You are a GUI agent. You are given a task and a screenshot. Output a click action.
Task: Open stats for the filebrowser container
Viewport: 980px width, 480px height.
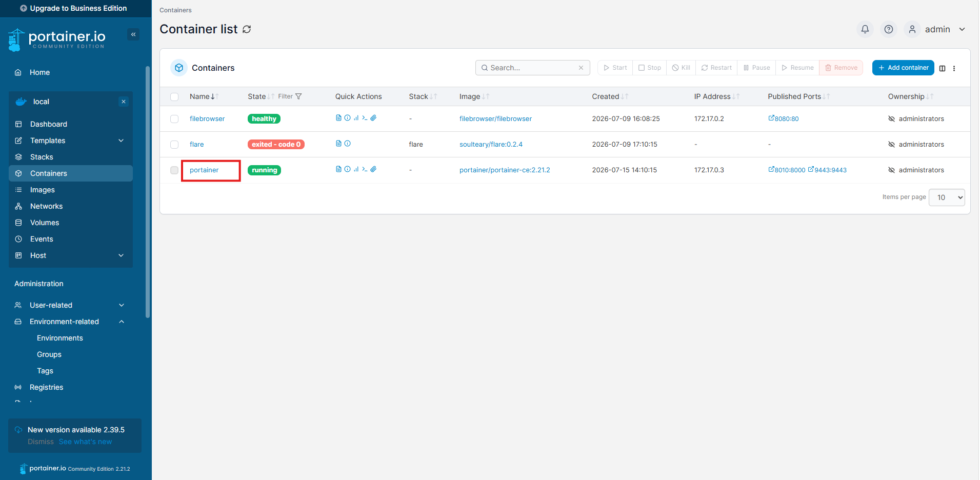[x=356, y=118]
